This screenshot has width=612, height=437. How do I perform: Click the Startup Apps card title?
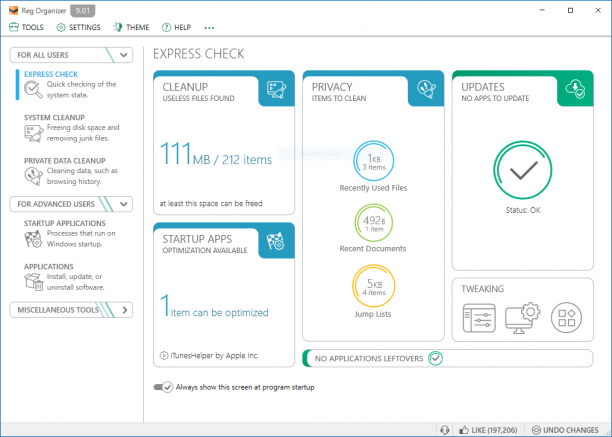(197, 239)
